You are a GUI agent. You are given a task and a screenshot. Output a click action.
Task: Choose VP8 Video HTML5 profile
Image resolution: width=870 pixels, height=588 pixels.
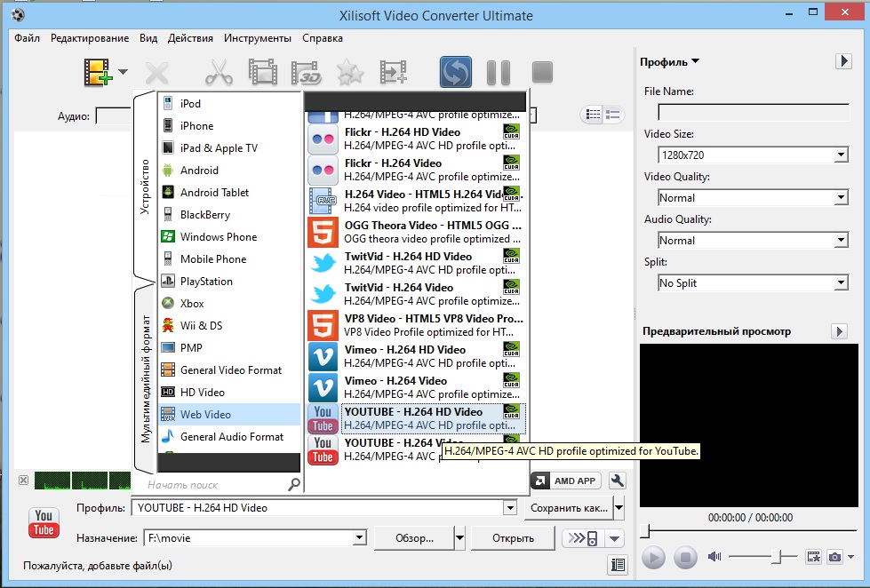click(415, 325)
